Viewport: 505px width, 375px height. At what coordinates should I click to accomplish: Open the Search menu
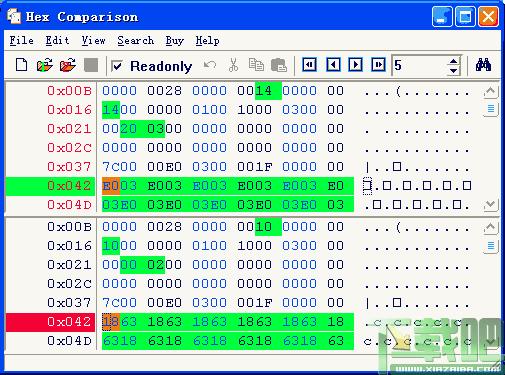(136, 41)
